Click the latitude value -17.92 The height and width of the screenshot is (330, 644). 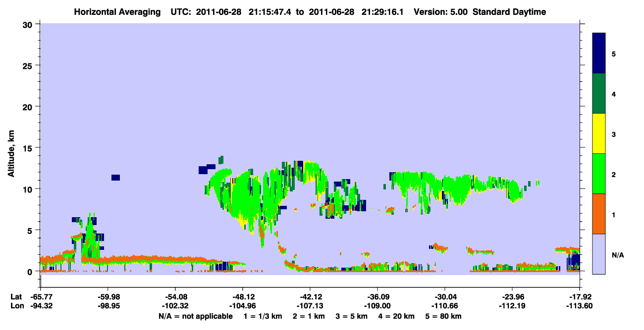[x=580, y=297]
